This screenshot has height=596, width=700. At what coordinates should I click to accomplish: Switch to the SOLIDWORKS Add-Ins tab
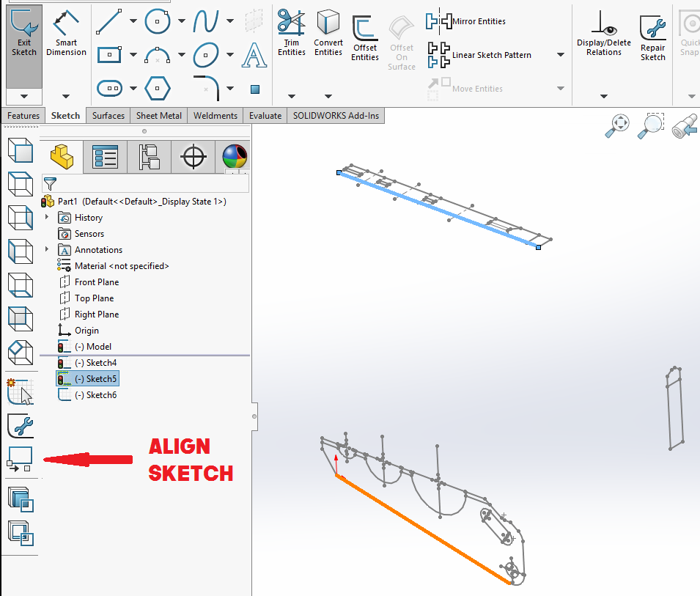click(336, 116)
